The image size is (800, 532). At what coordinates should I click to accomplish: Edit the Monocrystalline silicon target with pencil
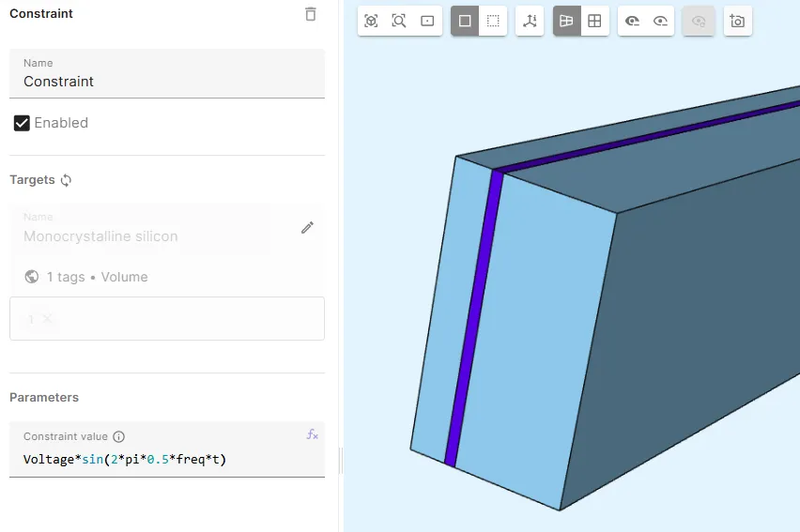[307, 228]
